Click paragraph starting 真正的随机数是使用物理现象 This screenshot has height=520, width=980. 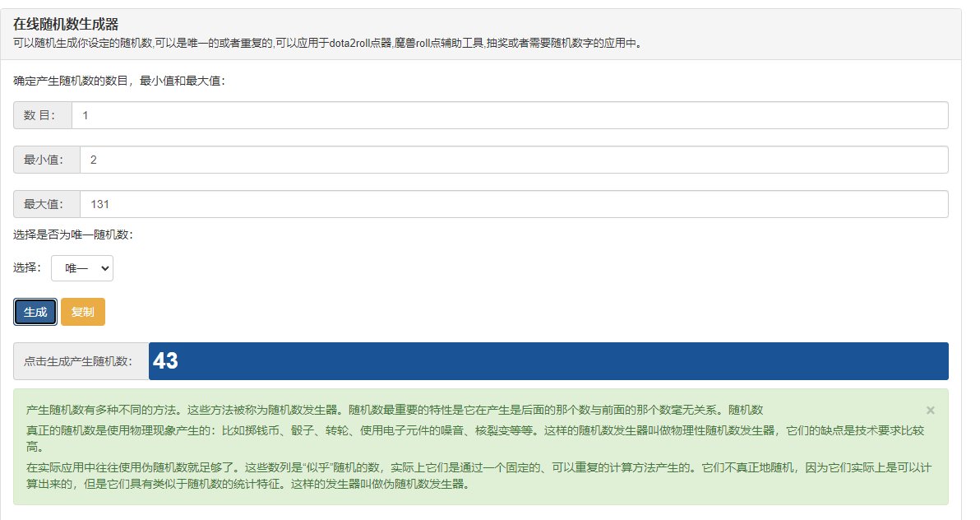[475, 438]
